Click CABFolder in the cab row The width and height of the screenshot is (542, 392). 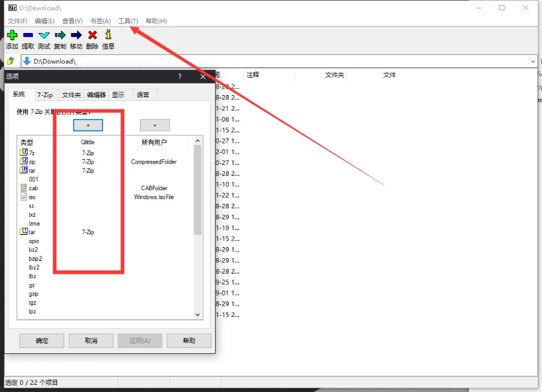pos(154,188)
